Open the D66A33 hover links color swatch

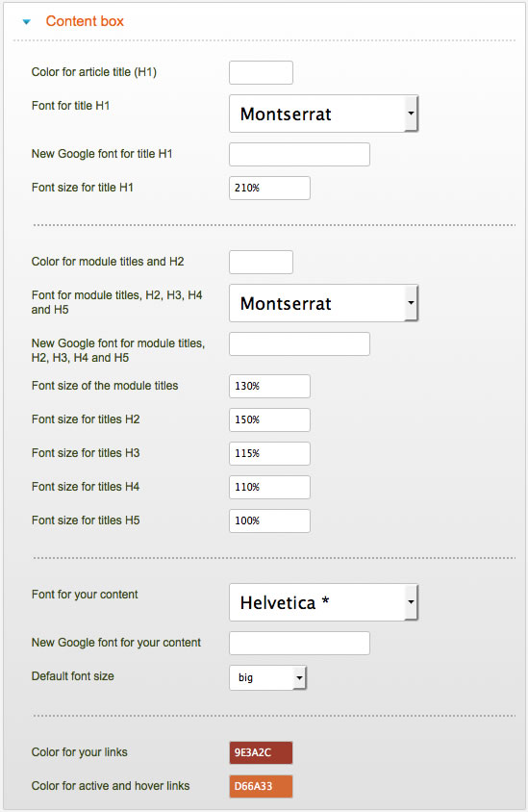[x=261, y=787]
